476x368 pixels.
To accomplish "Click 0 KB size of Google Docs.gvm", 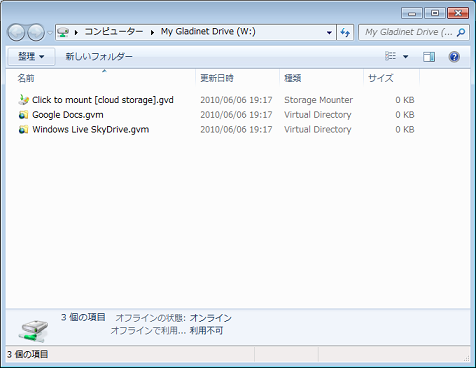I will click(405, 115).
